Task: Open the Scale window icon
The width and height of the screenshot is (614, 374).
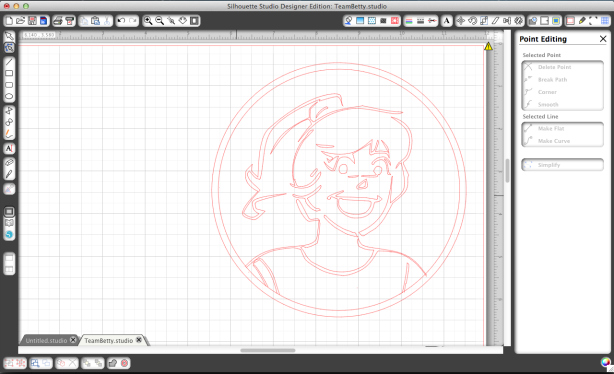Action: coord(484,21)
